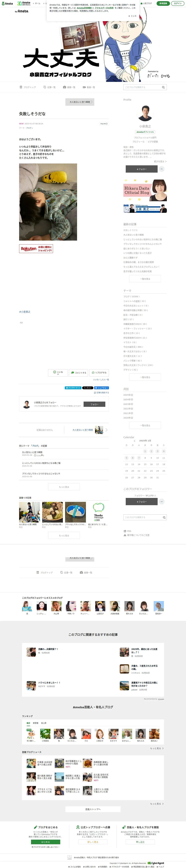Screen dimensions: 186x868
Task: Open the いいね！した人一覧 link
Action: tap(101, 379)
